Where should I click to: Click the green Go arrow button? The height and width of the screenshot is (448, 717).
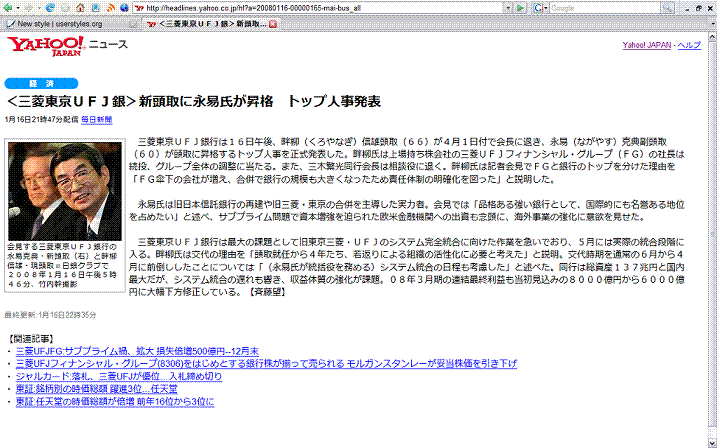(520, 8)
